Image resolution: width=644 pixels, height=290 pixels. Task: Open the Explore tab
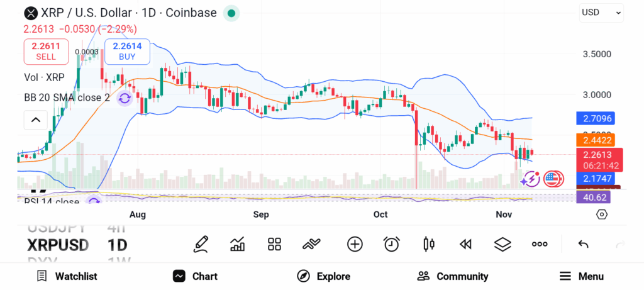[x=324, y=276]
